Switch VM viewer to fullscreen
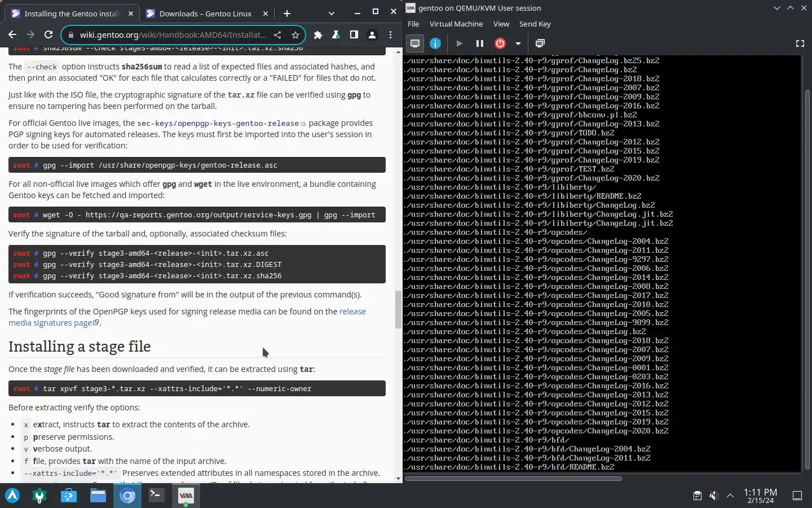 [800, 43]
